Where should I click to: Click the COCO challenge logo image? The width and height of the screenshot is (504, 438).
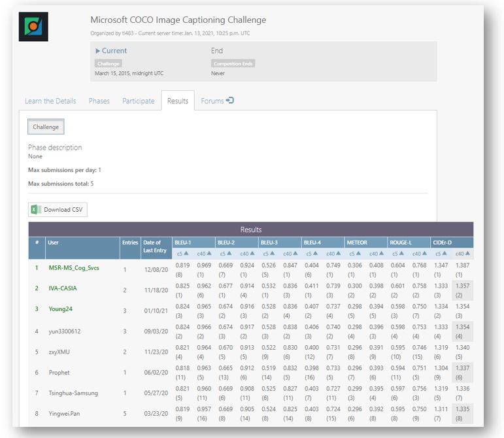click(x=33, y=27)
